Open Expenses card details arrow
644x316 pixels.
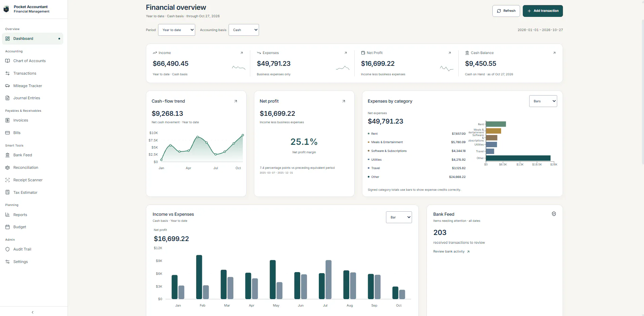tap(345, 53)
